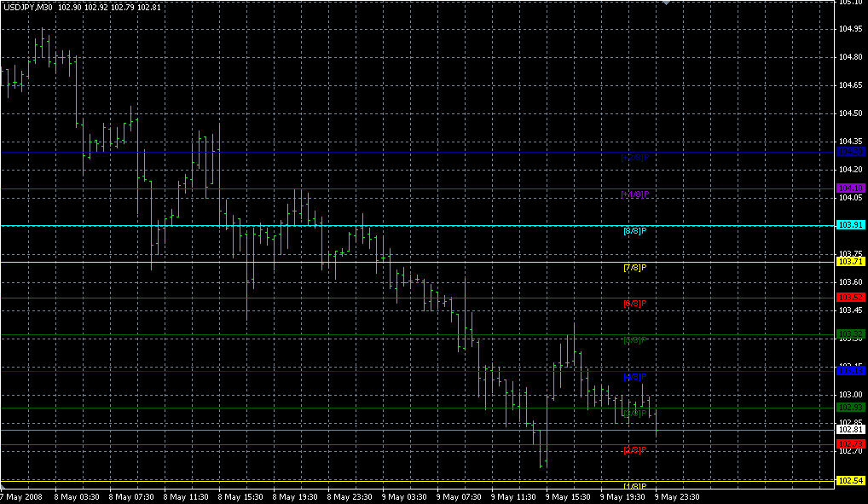The image size is (868, 504).
Task: Click the 9 May 07:30 time label
Action: click(x=459, y=496)
